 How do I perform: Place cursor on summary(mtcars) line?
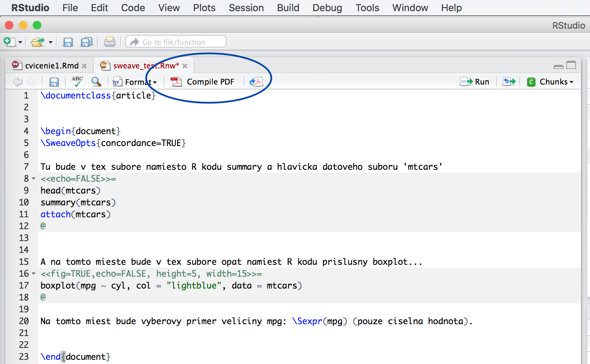(78, 203)
